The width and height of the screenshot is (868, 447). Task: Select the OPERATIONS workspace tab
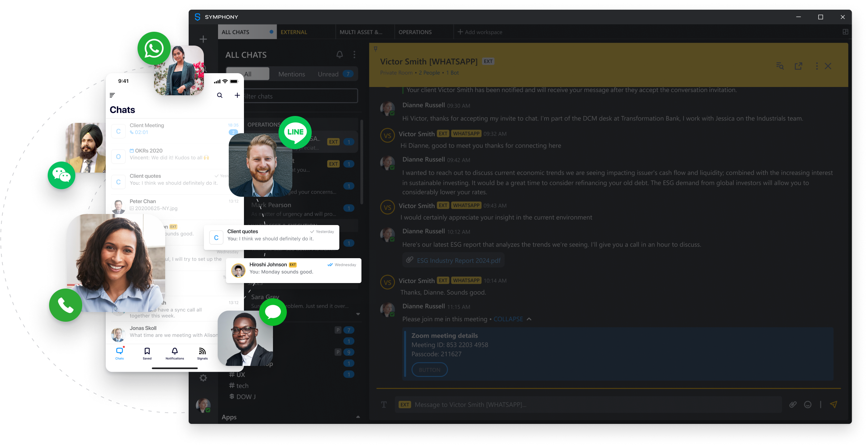pos(415,32)
